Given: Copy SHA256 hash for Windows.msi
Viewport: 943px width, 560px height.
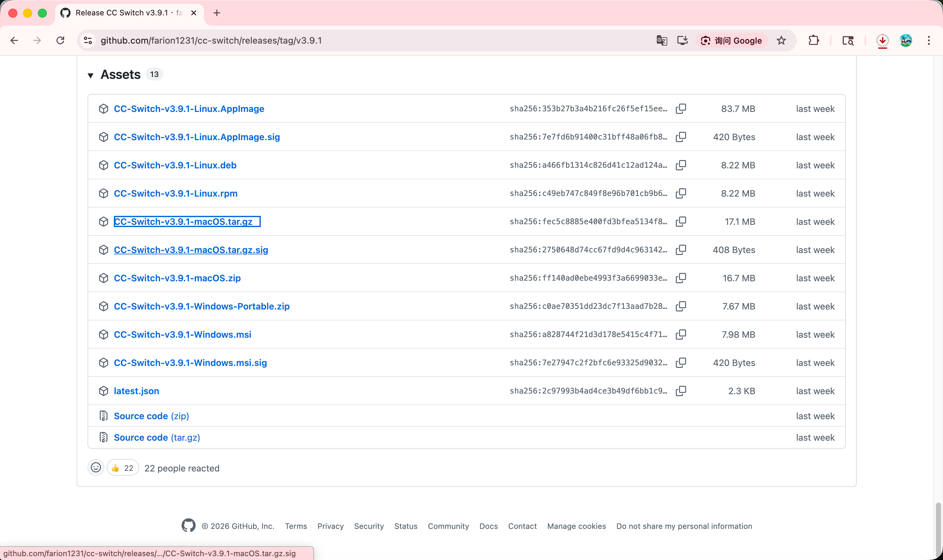Looking at the screenshot, I should pos(681,334).
